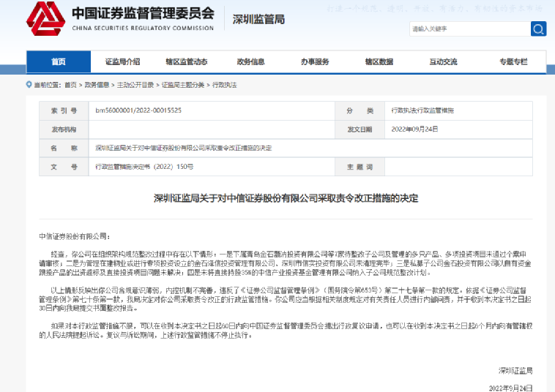Open the 专题专栏 navigation tab
This screenshot has width=555, height=392.
(513, 62)
